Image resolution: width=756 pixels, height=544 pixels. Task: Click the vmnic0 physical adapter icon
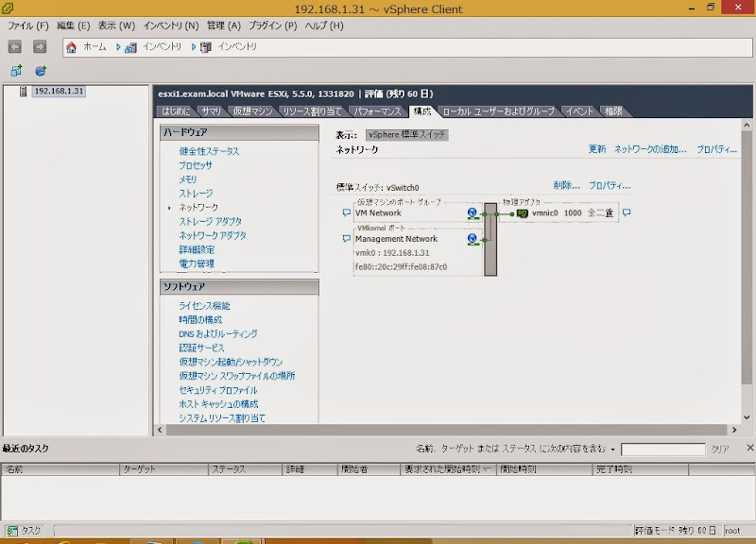tap(523, 213)
